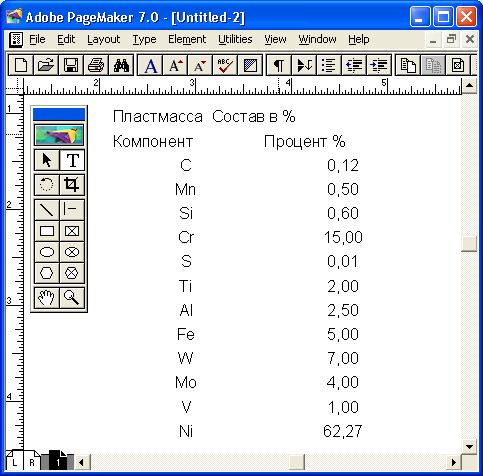Image resolution: width=483 pixels, height=476 pixels.
Task: Open the Help menu
Action: (359, 39)
